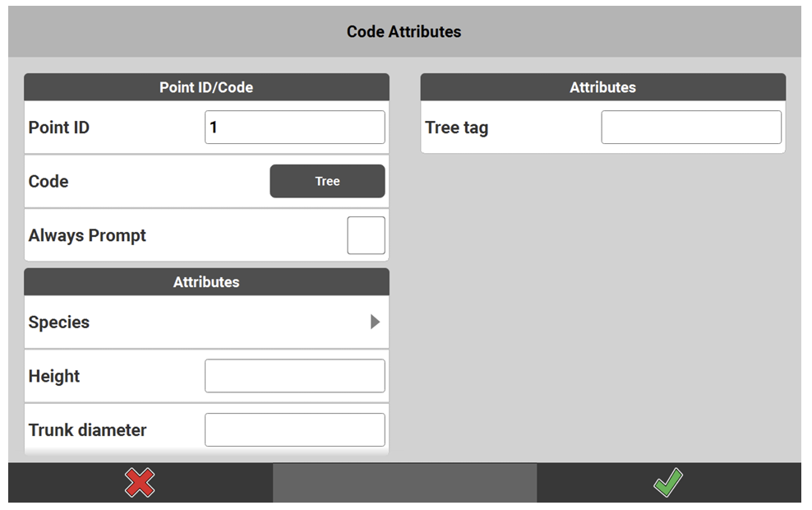Open the Species attribute row label
The height and width of the screenshot is (510, 812).
point(59,322)
